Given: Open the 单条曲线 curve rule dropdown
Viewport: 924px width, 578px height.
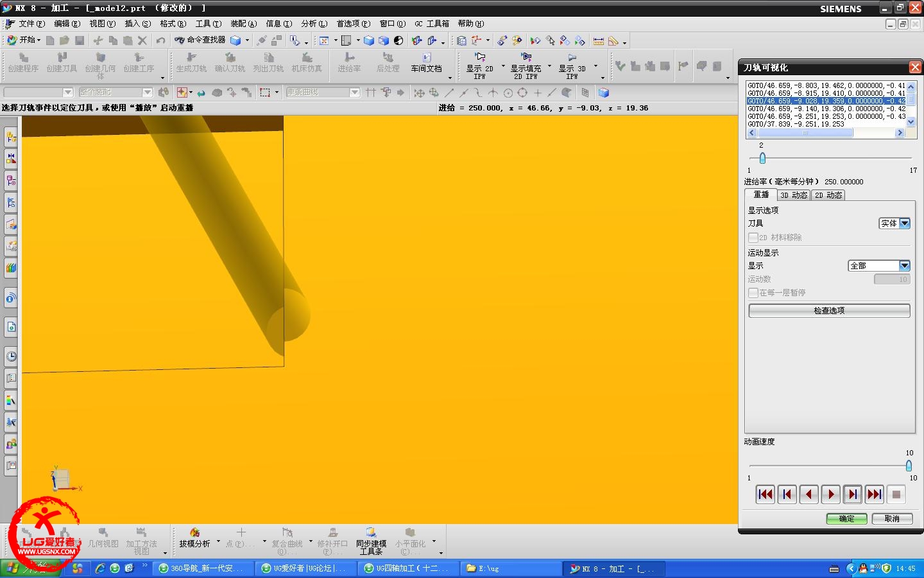Looking at the screenshot, I should coord(323,92).
